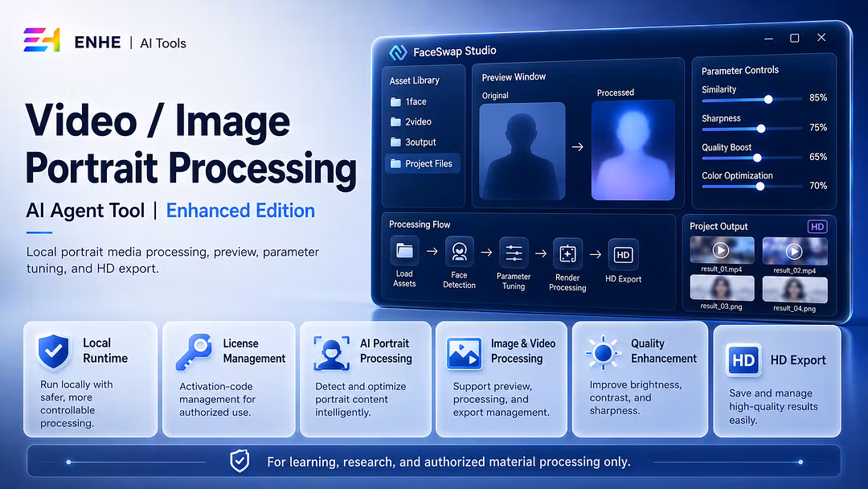Image resolution: width=868 pixels, height=489 pixels.
Task: Click the 'Local portrait media processing' description
Action: point(173,260)
